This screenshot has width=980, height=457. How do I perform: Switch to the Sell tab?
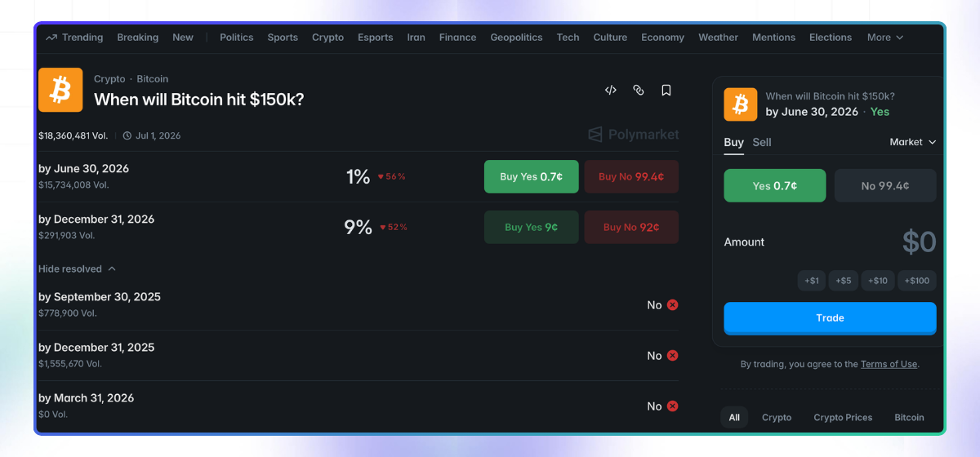762,142
